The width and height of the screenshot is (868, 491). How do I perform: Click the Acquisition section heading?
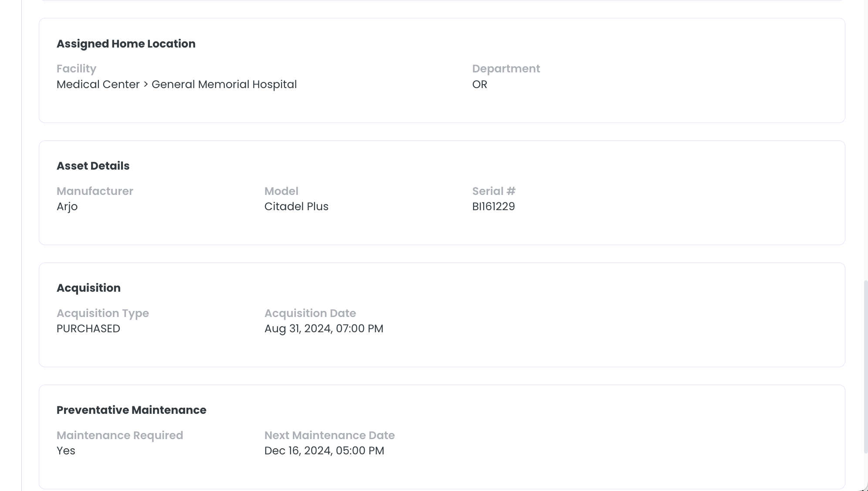[88, 288]
